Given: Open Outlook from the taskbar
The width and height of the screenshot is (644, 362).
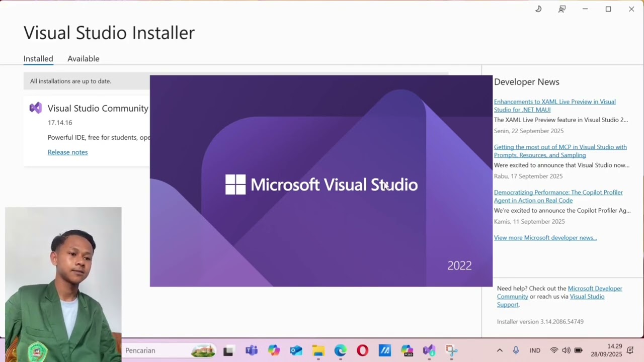Looking at the screenshot, I should (296, 350).
